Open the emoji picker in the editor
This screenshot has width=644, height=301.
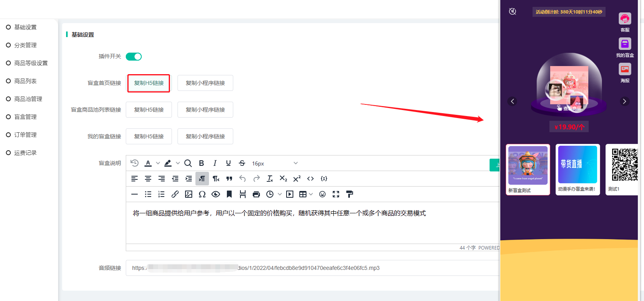pos(322,194)
